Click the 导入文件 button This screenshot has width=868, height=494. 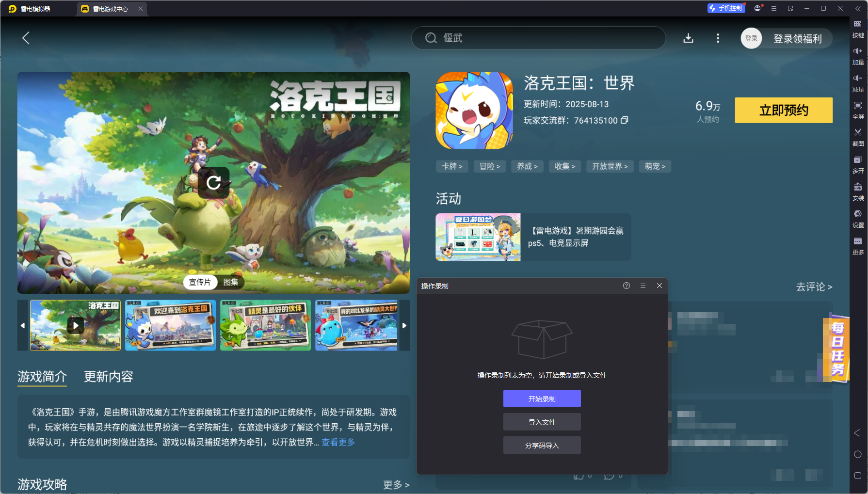point(542,422)
